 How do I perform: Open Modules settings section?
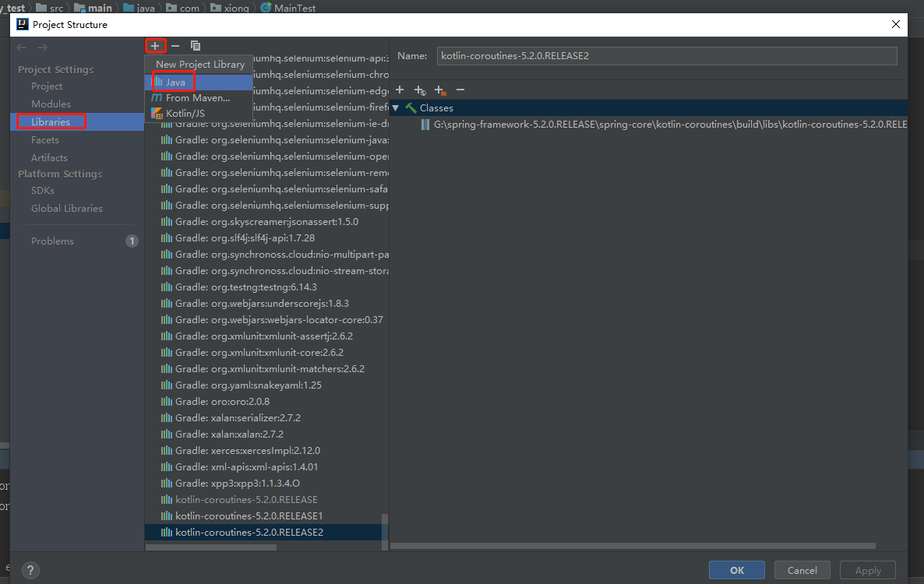pyautogui.click(x=51, y=104)
